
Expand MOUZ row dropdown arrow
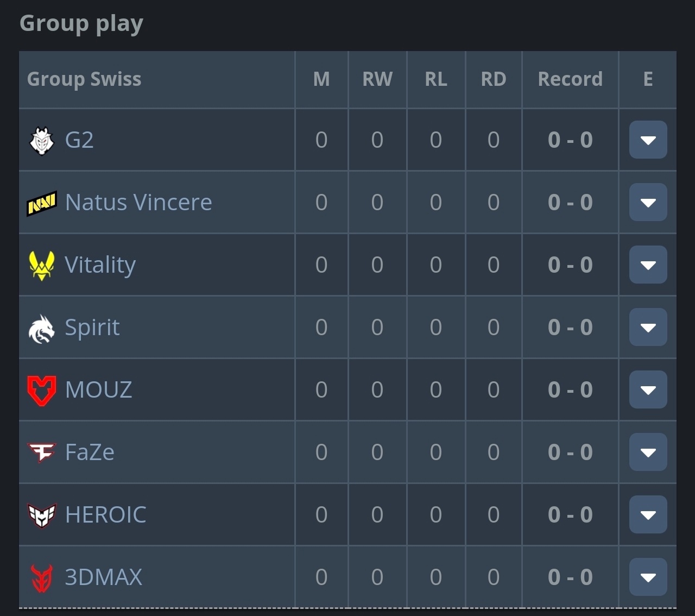(x=648, y=389)
